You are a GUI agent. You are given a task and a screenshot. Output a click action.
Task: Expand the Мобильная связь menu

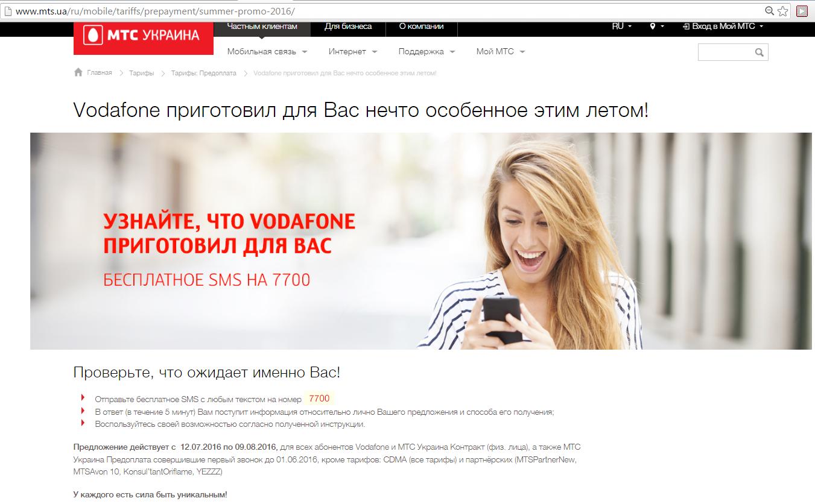pyautogui.click(x=267, y=52)
